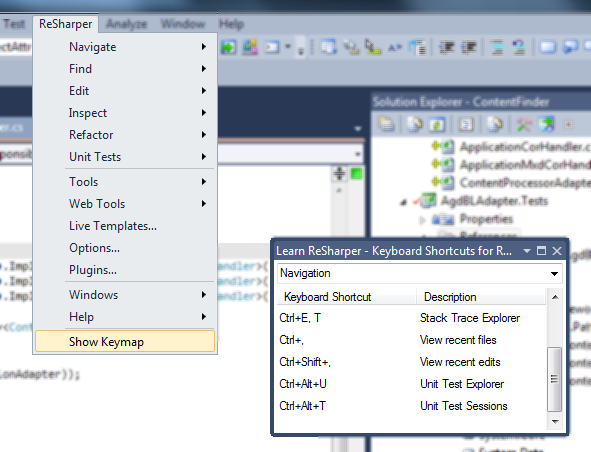This screenshot has width=591, height=452.
Task: Click the keymap list scroll down arrow
Action: point(555,421)
